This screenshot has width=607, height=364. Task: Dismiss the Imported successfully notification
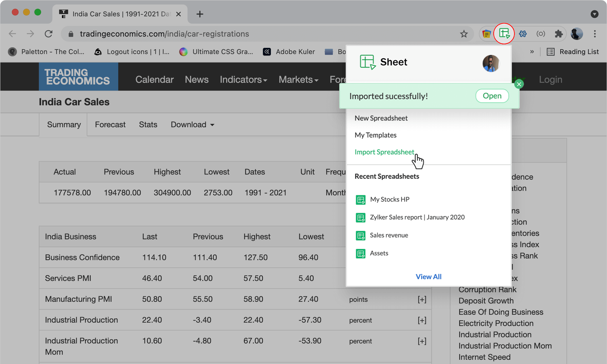coord(519,84)
